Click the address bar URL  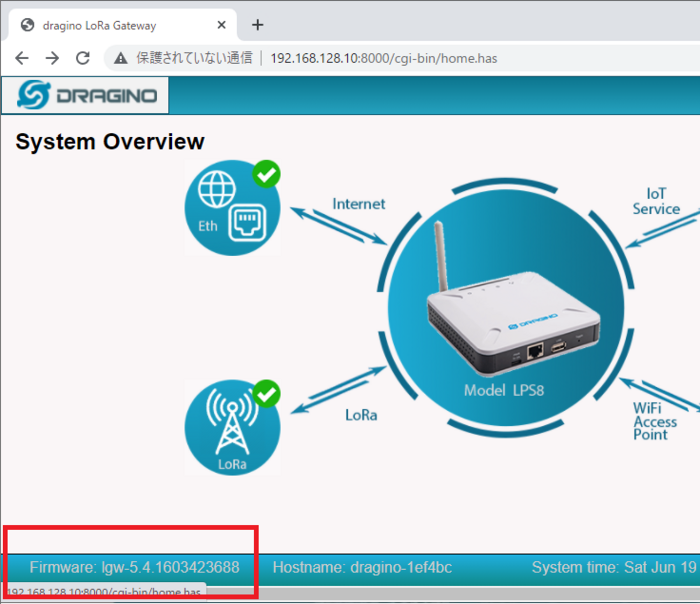click(384, 58)
